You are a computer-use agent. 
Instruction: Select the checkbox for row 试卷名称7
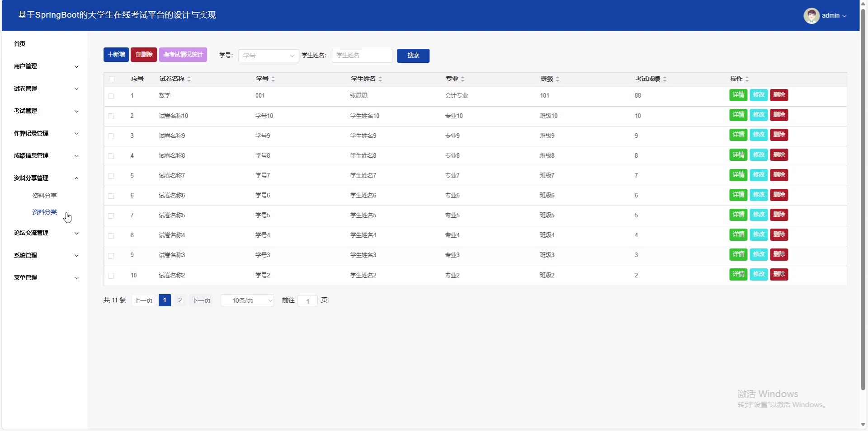111,176
